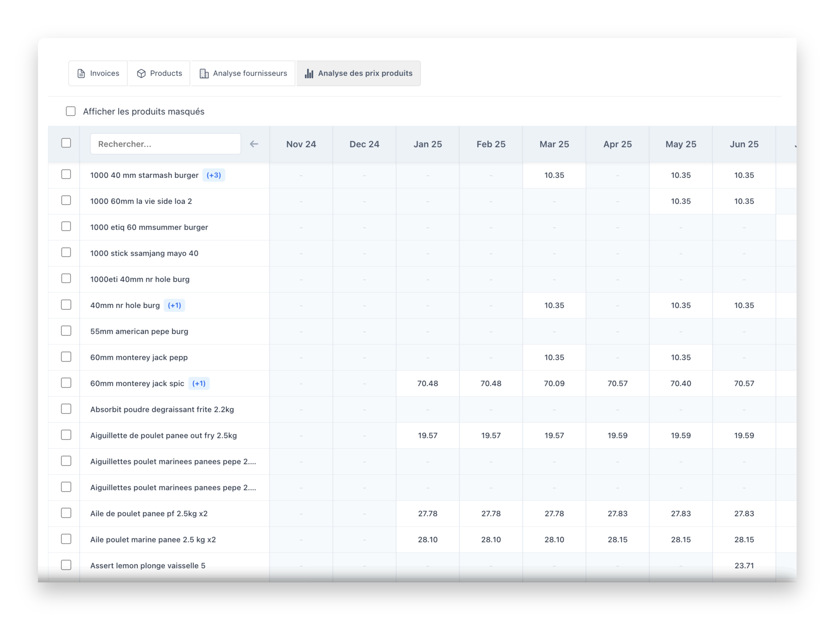Click the Rechercher search field

(x=165, y=144)
